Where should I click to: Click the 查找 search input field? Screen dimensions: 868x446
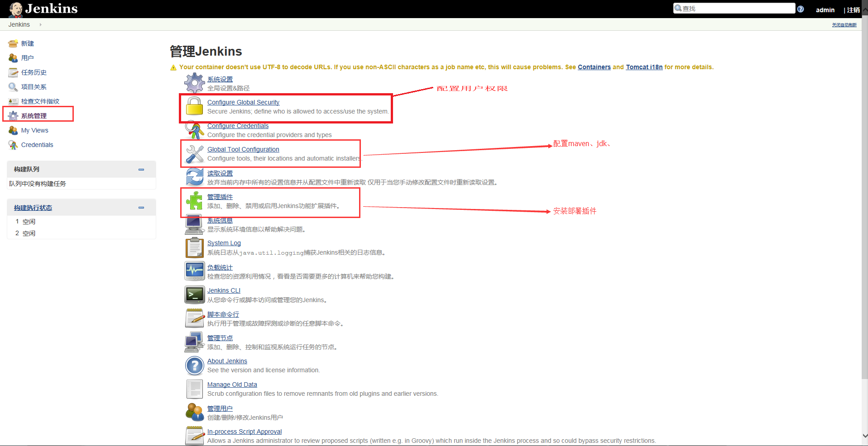(x=734, y=8)
